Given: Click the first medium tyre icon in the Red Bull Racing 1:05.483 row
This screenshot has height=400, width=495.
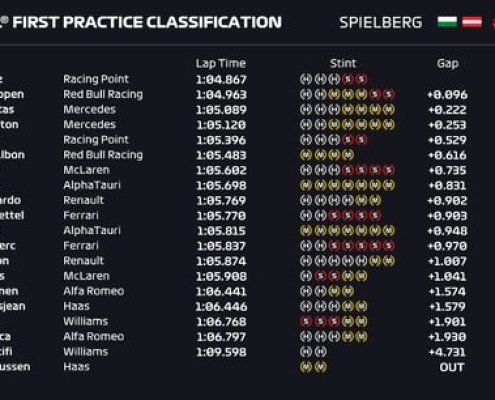Looking at the screenshot, I should 306,155.
